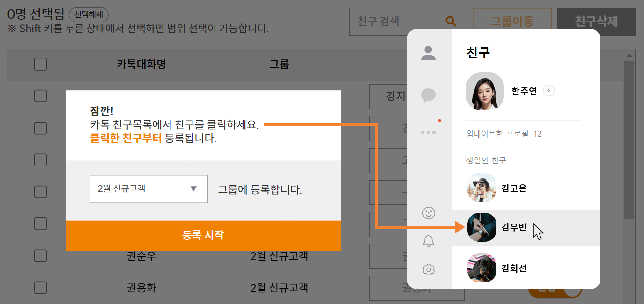644x304 pixels.
Task: Click the vertical scrollbar of the table
Action: [629, 140]
